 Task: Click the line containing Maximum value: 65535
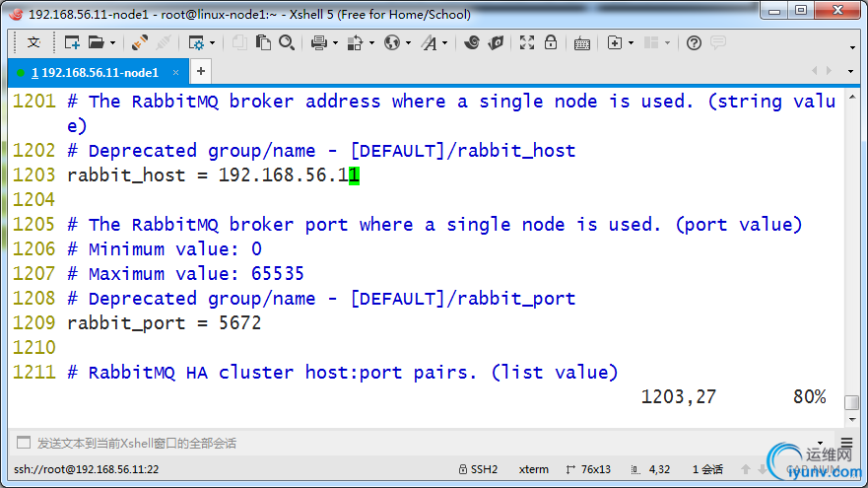pos(185,274)
